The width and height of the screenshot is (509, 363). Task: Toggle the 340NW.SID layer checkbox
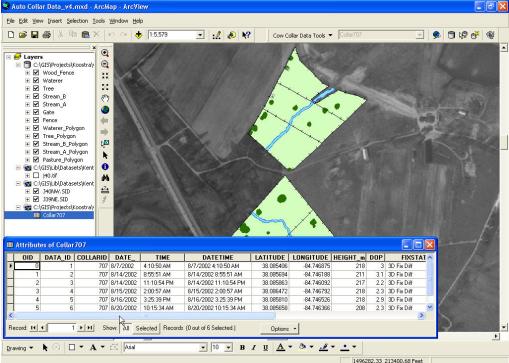[36, 191]
